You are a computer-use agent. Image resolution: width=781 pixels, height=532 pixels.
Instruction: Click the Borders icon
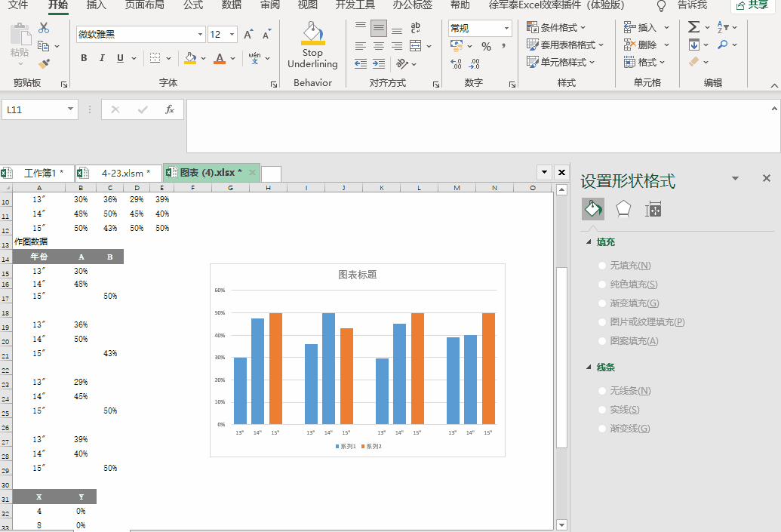[155, 58]
